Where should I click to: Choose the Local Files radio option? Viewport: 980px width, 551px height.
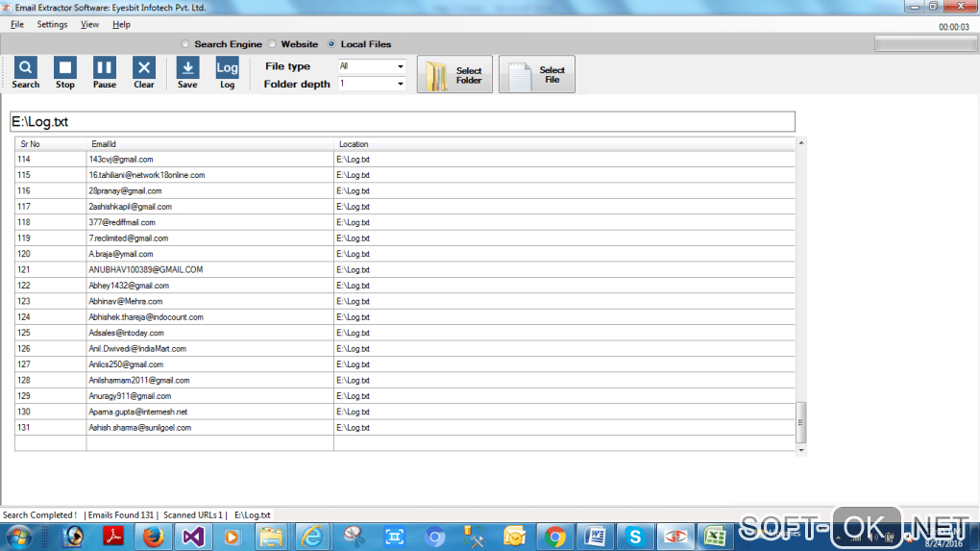pyautogui.click(x=331, y=44)
